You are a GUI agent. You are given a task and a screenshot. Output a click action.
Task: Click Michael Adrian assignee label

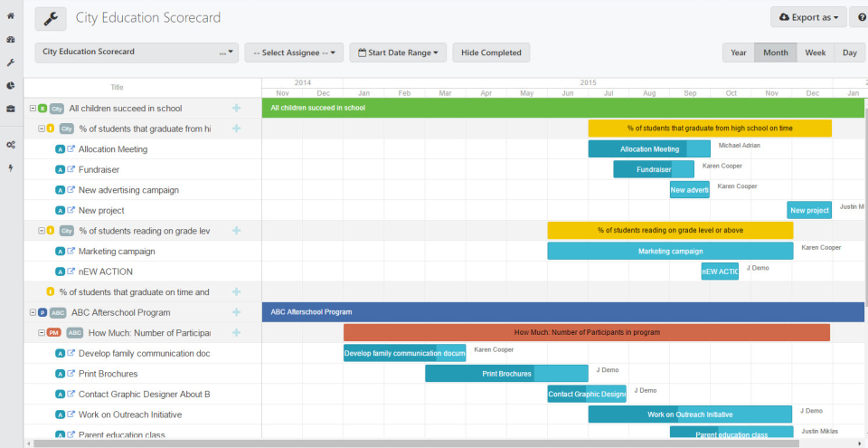click(x=739, y=146)
